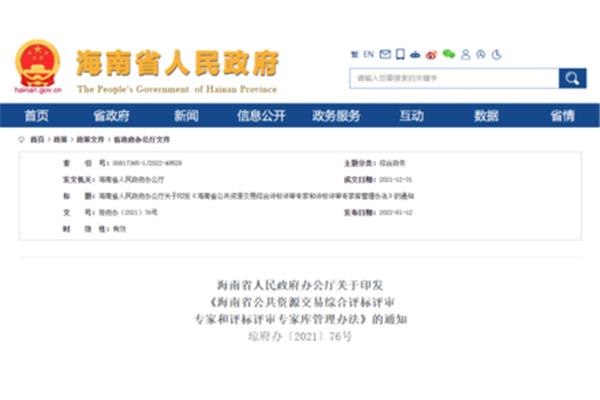Select the index number value 00817365-1/2022
Image resolution: width=600 pixels, height=400 pixels.
[147, 163]
